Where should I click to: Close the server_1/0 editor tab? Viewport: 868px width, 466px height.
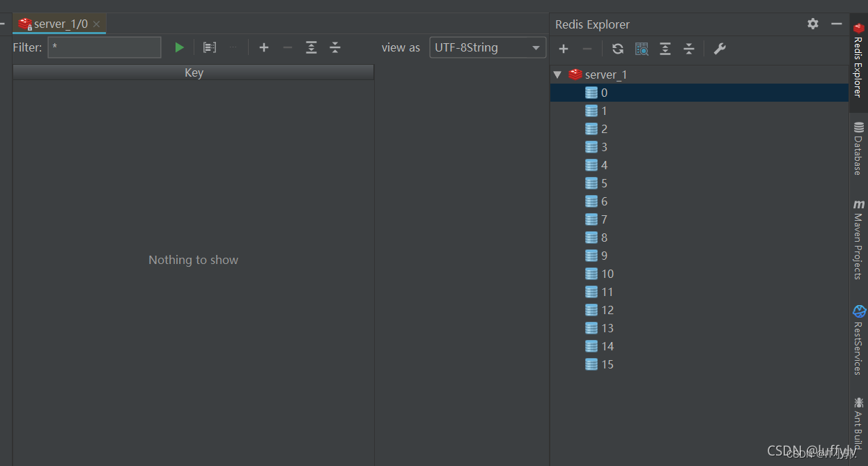[x=96, y=24]
